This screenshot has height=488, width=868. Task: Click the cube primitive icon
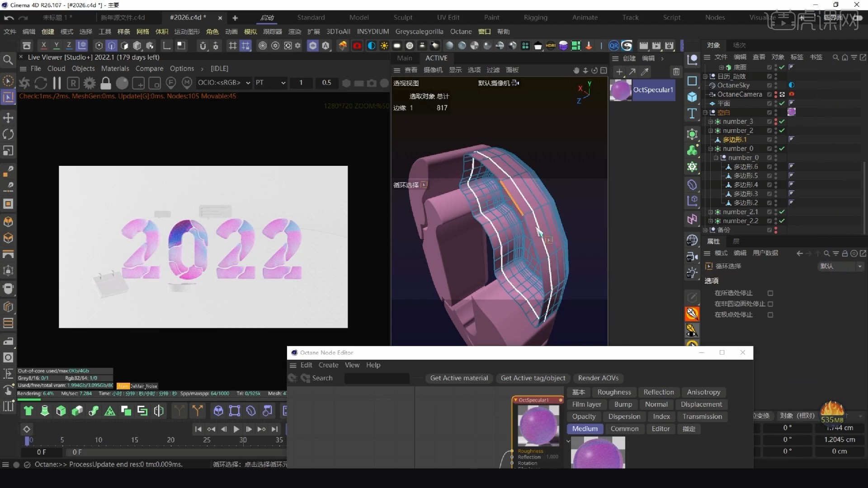click(x=692, y=97)
